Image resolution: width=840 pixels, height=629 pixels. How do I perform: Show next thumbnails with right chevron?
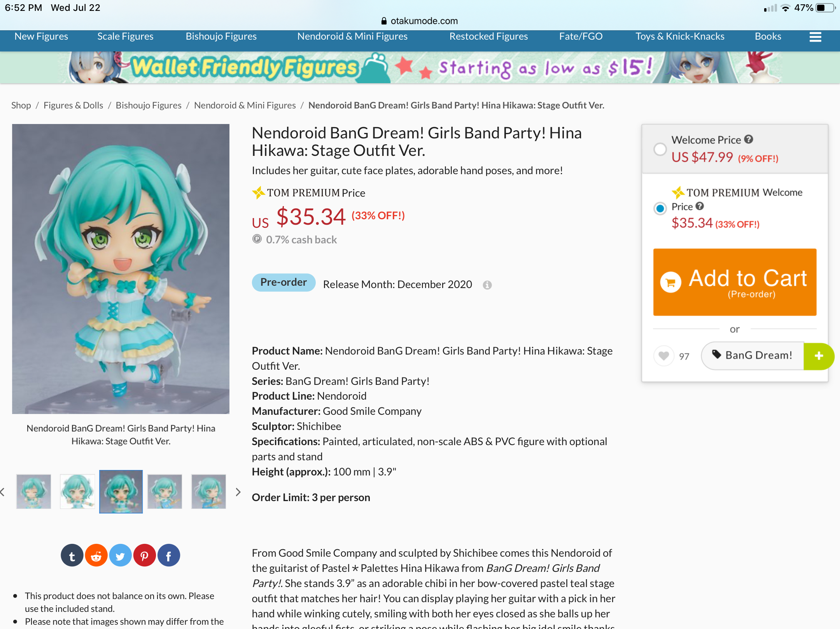tap(238, 492)
